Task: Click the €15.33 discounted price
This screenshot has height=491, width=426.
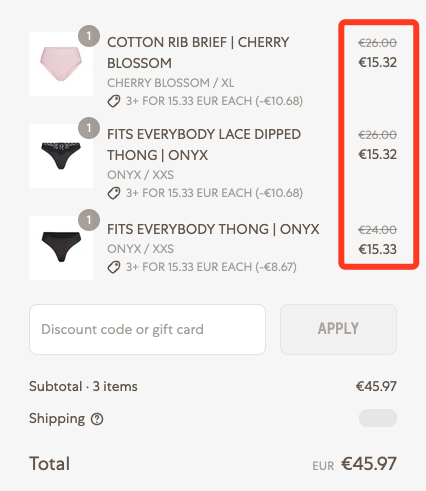Action: pos(377,249)
